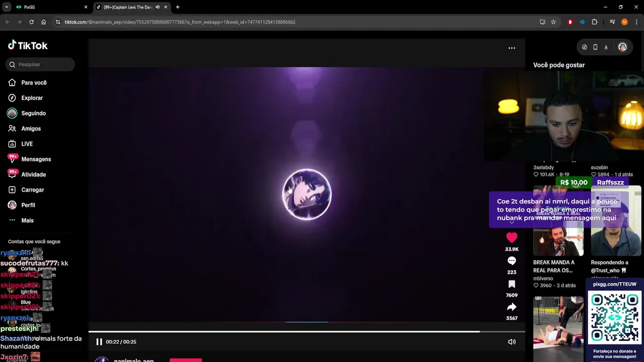Mute the video using the speaker icon
The image size is (644, 362).
[512, 342]
